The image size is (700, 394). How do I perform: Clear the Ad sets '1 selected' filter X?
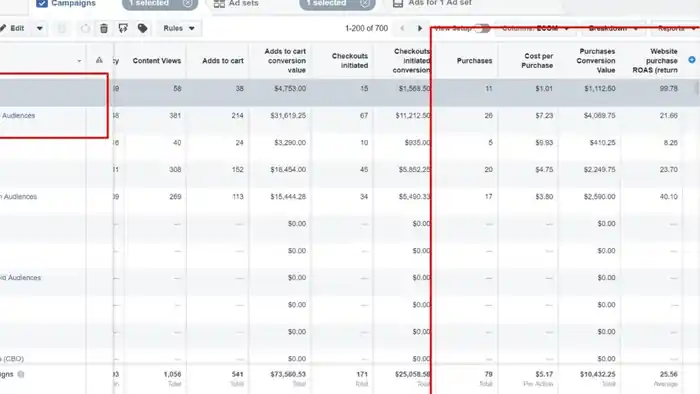[x=365, y=3]
